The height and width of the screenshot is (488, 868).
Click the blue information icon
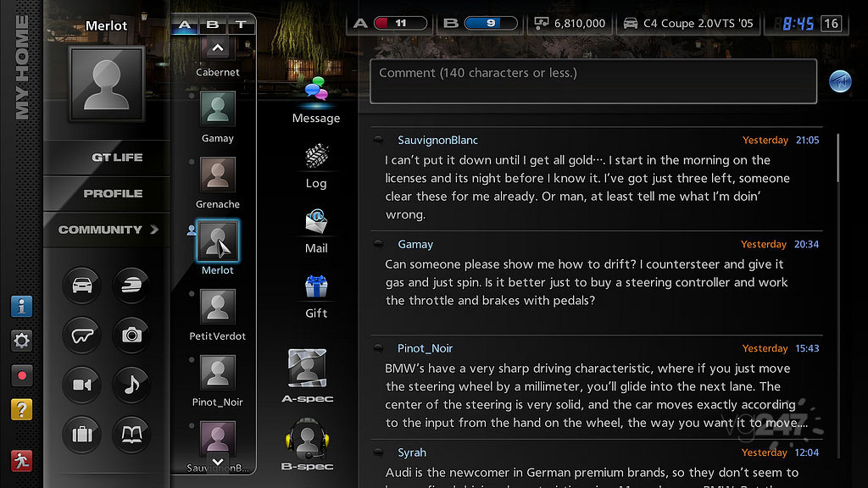click(21, 307)
